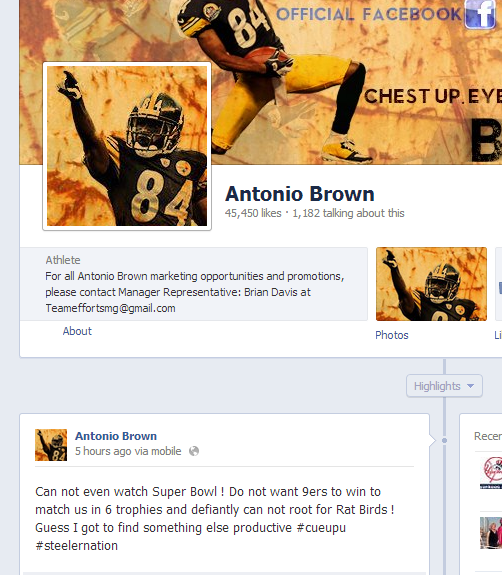Click the #steelernation hashtag text
The image size is (502, 575).
point(76,546)
